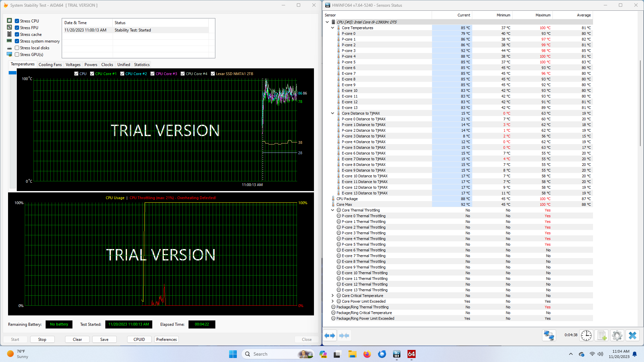
Task: Enable Stress GPU(s) checkbox
Action: [17, 54]
